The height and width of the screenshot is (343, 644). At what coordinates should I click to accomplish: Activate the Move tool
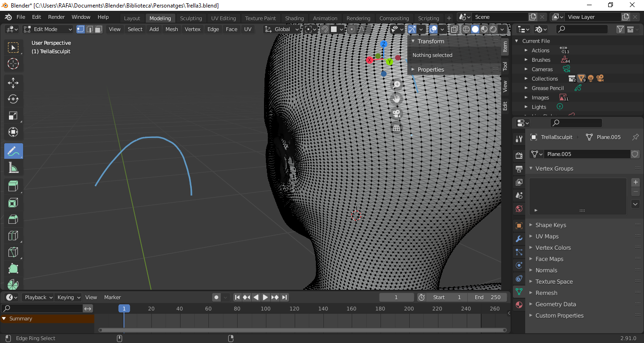[13, 83]
